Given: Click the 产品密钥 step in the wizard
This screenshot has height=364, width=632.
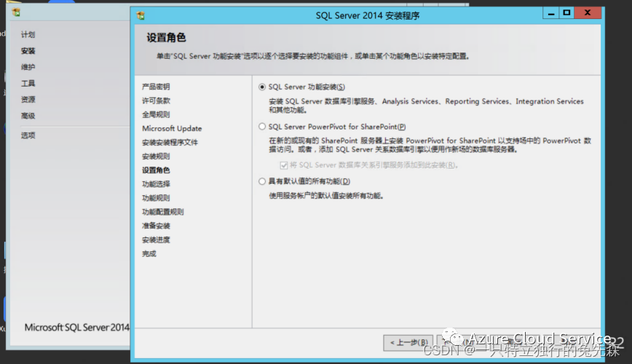Looking at the screenshot, I should point(156,87).
